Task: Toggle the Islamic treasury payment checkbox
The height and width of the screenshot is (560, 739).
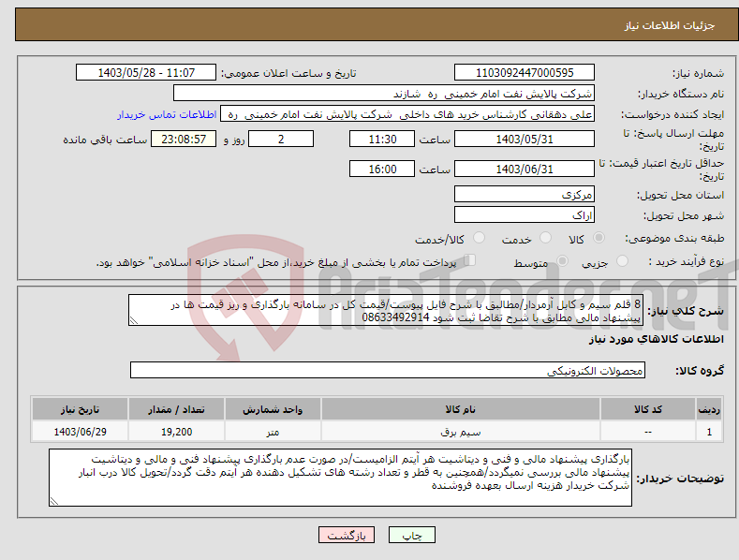Action: [470, 260]
